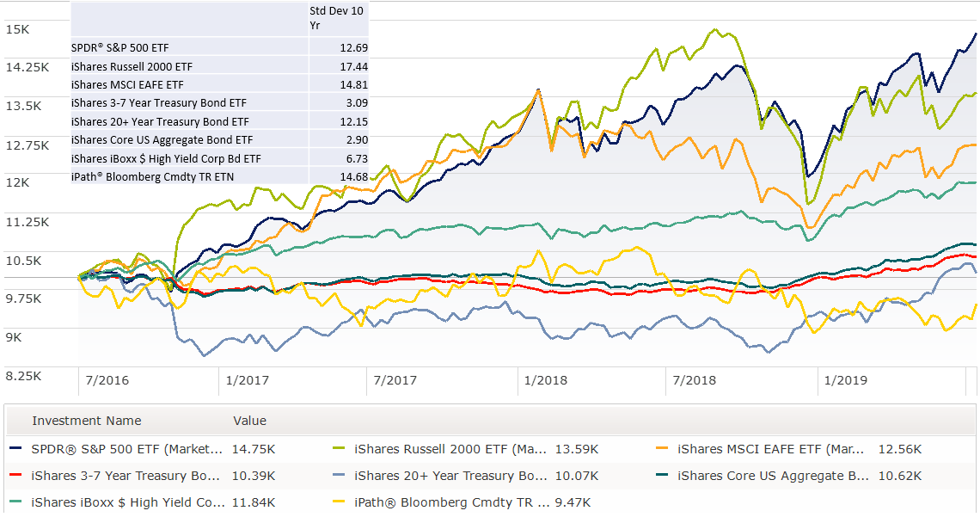
Task: Click the red 3-7 Year Treasury legend marker
Action: [16, 476]
